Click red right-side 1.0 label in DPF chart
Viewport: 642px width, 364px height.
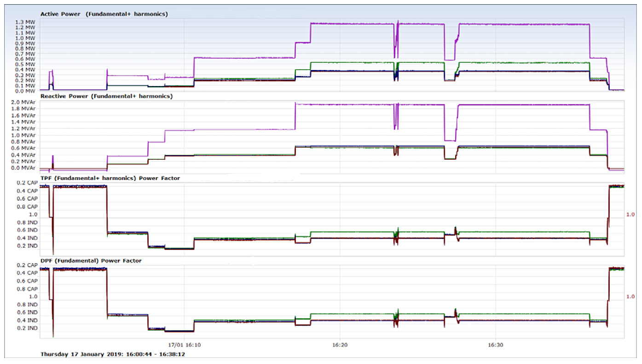631,297
